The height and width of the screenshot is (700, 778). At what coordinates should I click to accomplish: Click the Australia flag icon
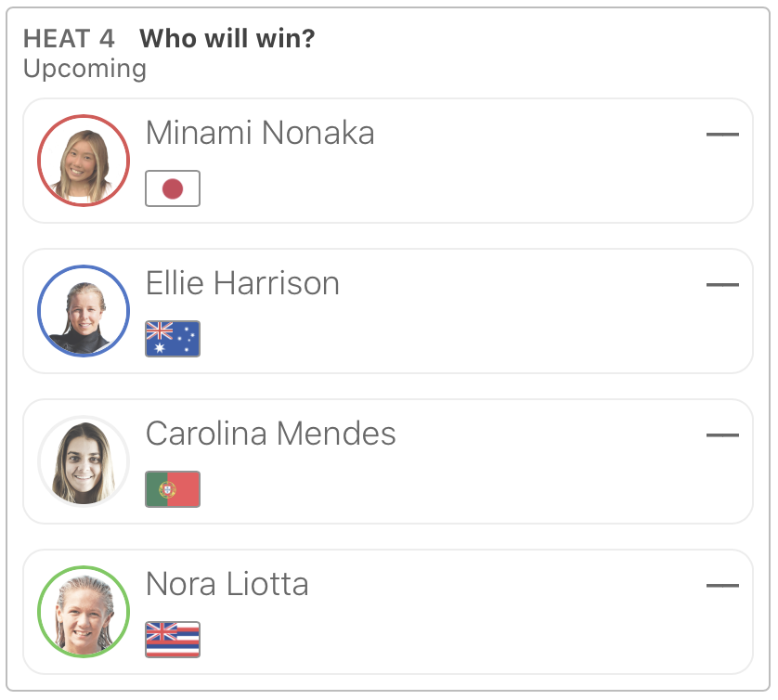[x=173, y=340]
